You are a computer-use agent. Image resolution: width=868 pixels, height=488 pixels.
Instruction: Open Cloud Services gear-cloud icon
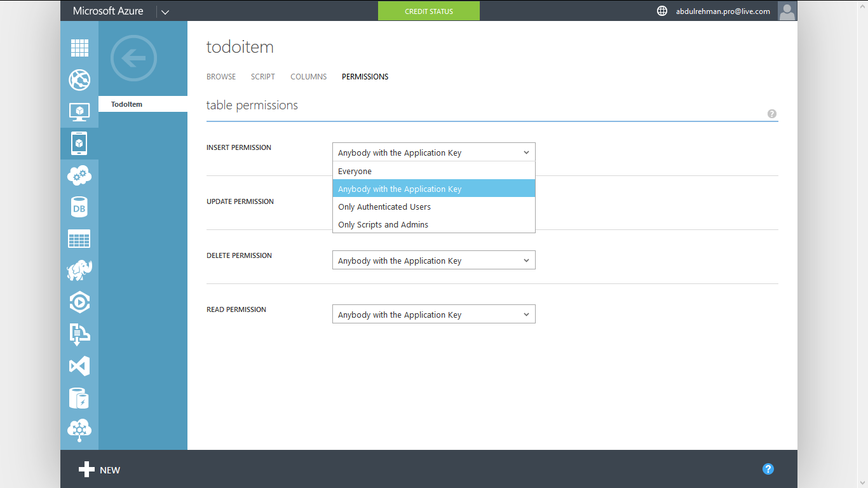click(x=79, y=175)
